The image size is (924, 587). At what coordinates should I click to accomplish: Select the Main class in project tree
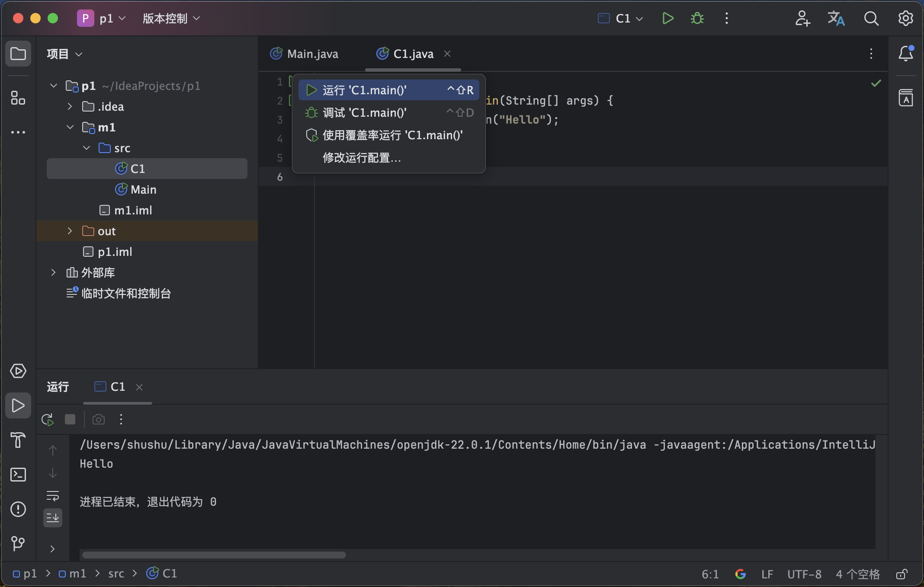pyautogui.click(x=136, y=189)
